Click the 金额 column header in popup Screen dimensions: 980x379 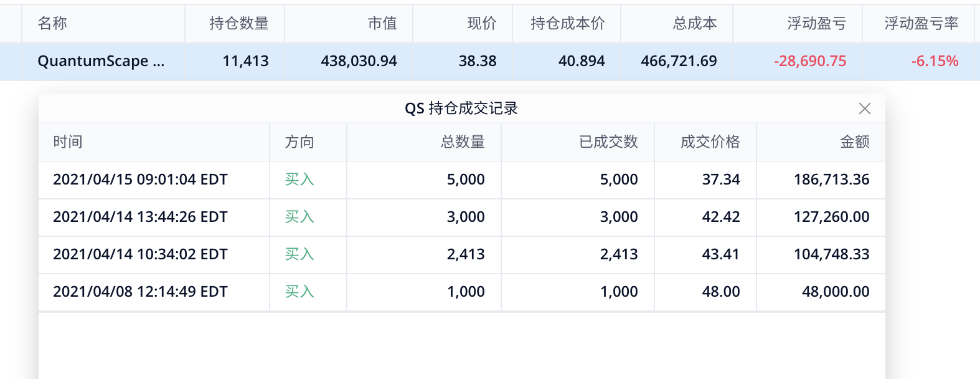pyautogui.click(x=855, y=142)
